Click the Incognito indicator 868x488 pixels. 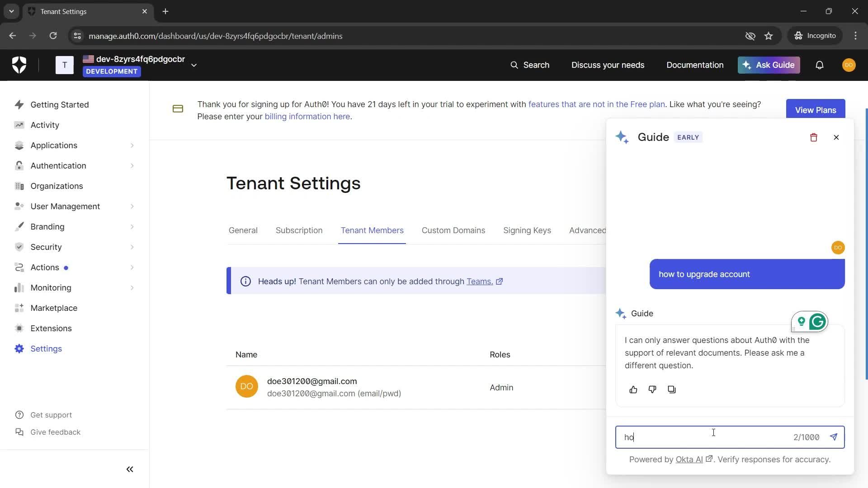click(815, 36)
